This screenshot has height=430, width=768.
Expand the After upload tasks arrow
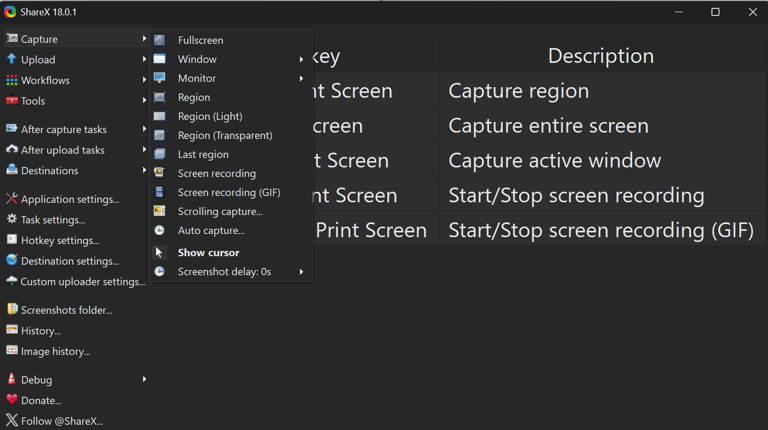144,149
